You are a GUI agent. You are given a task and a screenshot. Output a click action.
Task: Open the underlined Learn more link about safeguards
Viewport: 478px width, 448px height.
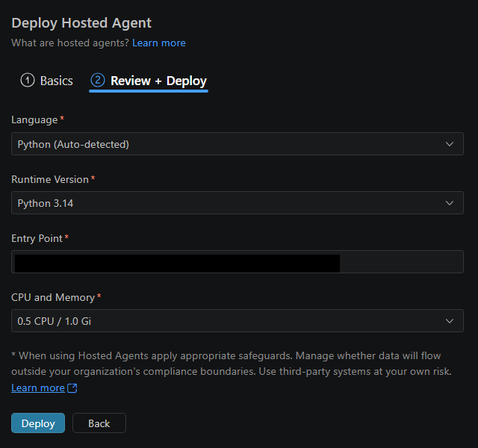(38, 388)
